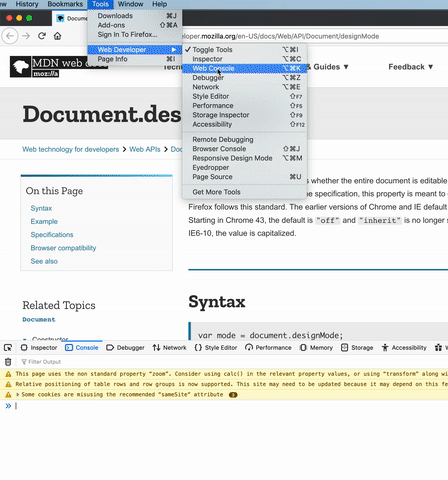Open the History menu
Screen dimensions: 448x480
pyautogui.click(x=27, y=4)
